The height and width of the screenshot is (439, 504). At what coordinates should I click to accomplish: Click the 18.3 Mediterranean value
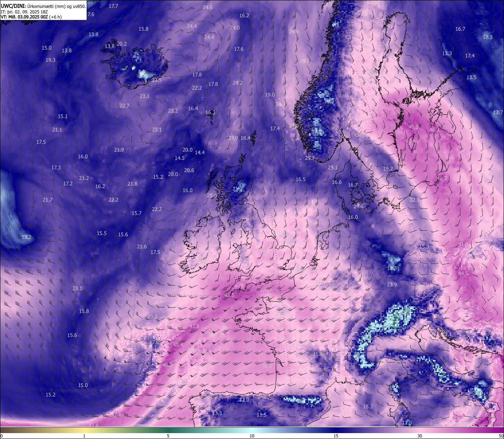click(x=368, y=406)
